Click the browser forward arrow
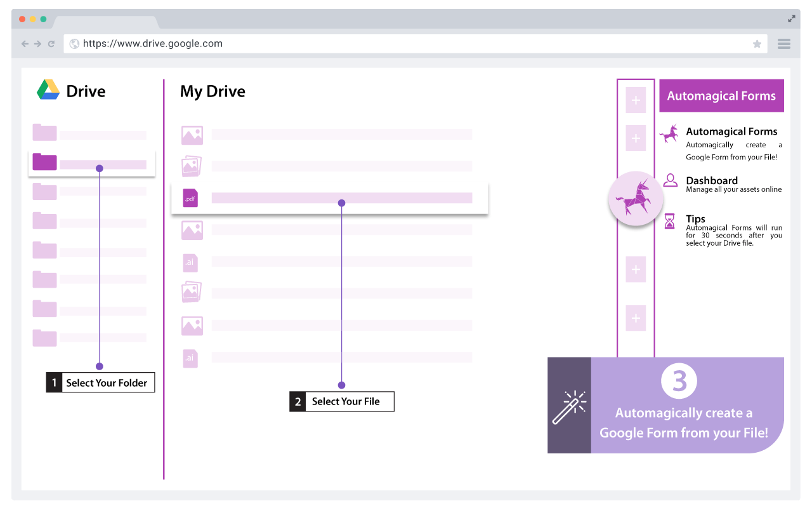This screenshot has height=508, width=812. 37,44
